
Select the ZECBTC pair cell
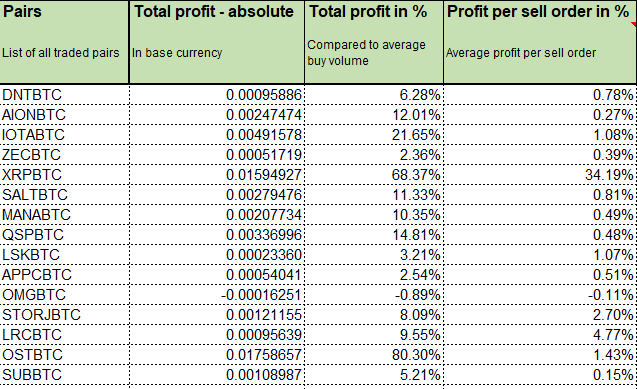(65, 154)
